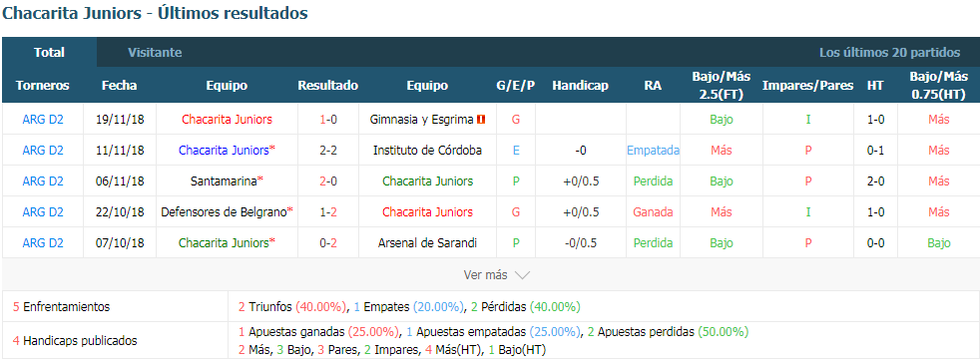Open Instituto de Córdoba team link
The image size is (980, 362).
coord(427,151)
